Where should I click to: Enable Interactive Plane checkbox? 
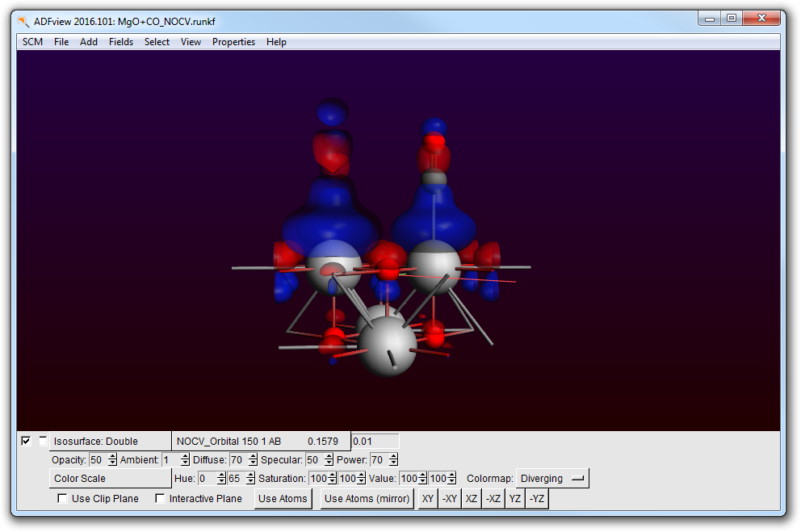click(x=160, y=498)
